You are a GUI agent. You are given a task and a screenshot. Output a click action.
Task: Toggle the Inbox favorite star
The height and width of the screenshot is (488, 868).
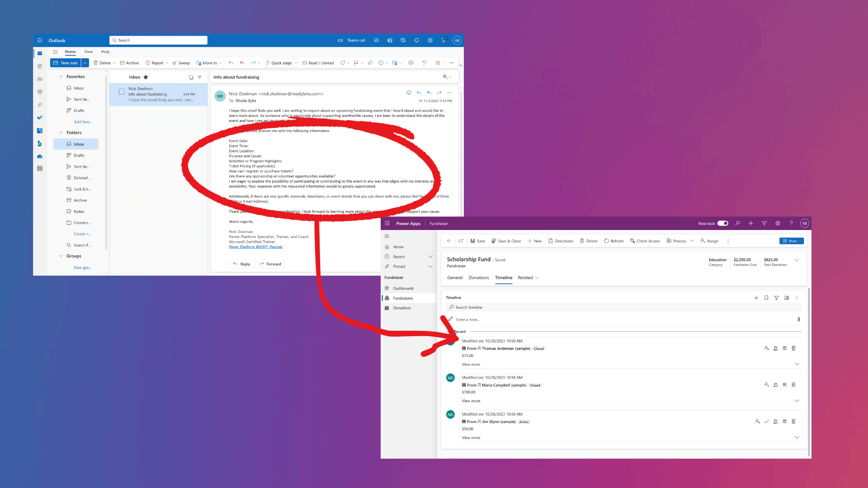[x=146, y=77]
